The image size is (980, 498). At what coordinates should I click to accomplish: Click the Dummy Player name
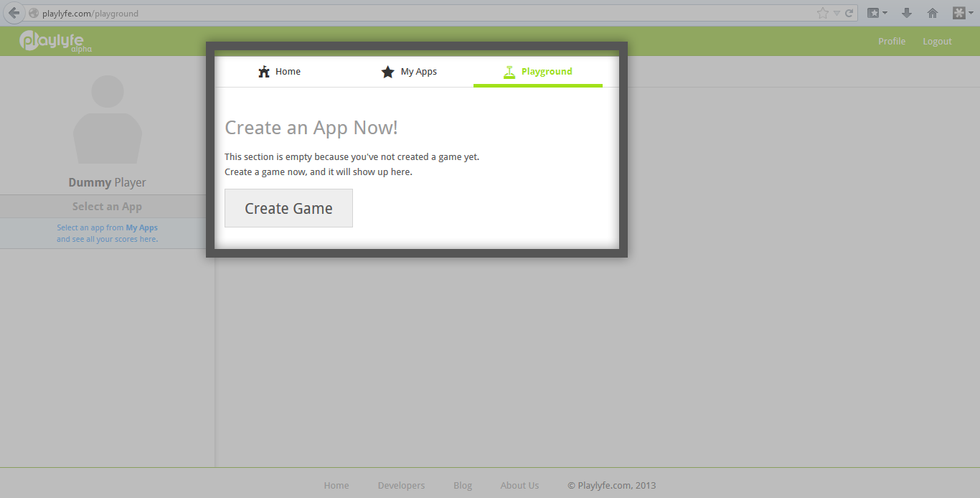[107, 182]
